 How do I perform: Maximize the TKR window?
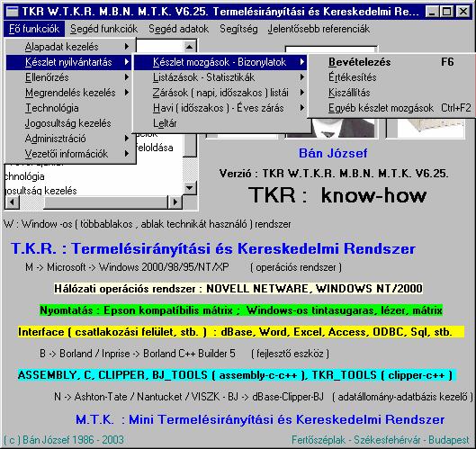tap(447, 12)
